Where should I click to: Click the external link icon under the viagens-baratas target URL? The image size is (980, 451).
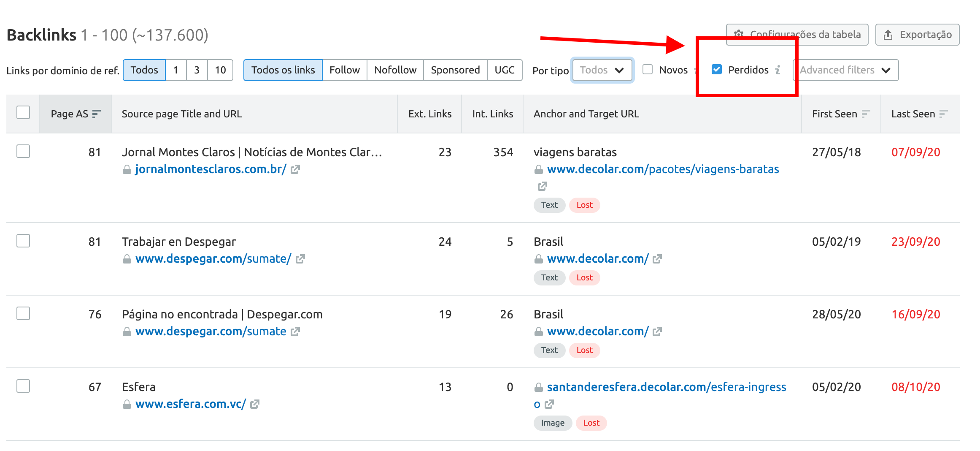click(543, 186)
